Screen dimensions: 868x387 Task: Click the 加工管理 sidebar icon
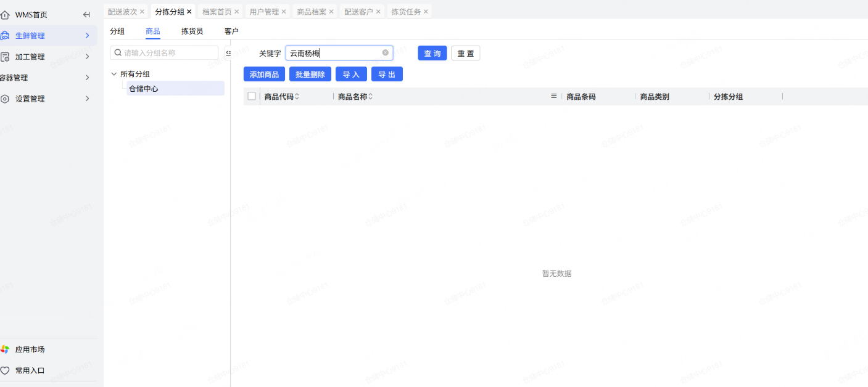(x=5, y=57)
